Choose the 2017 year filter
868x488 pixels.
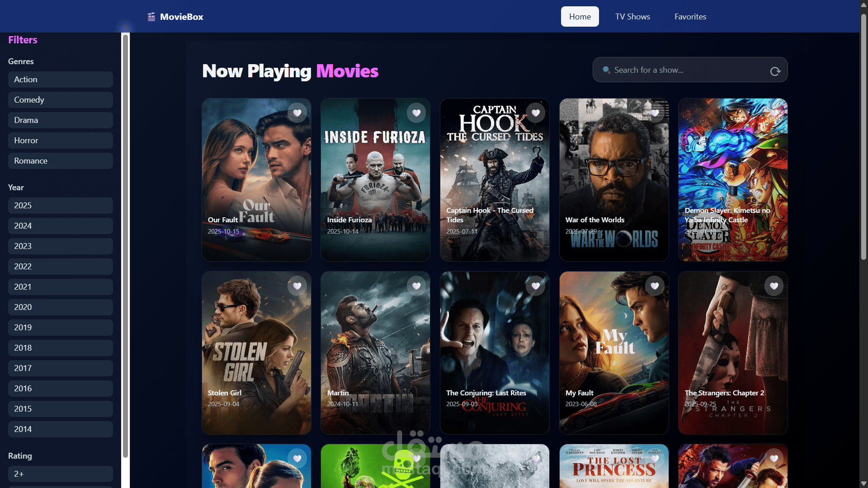(x=61, y=368)
